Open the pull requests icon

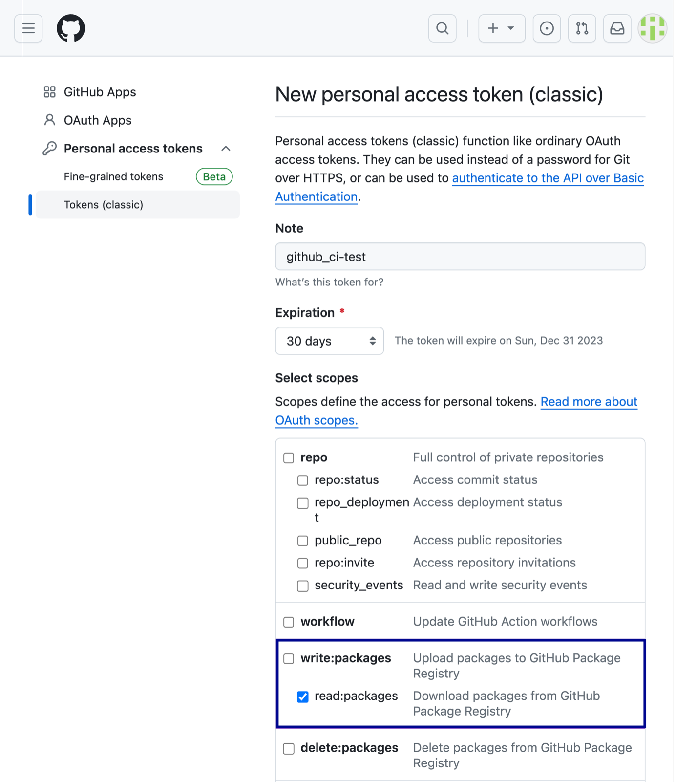[x=582, y=28]
